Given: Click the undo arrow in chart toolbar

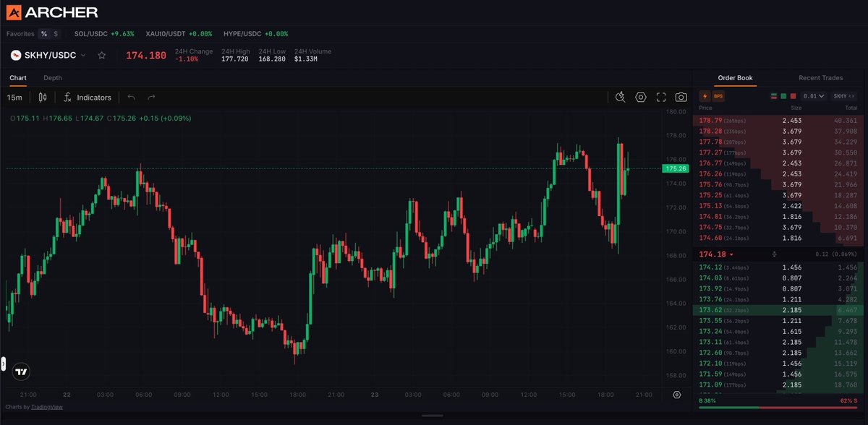Looking at the screenshot, I should pos(131,97).
